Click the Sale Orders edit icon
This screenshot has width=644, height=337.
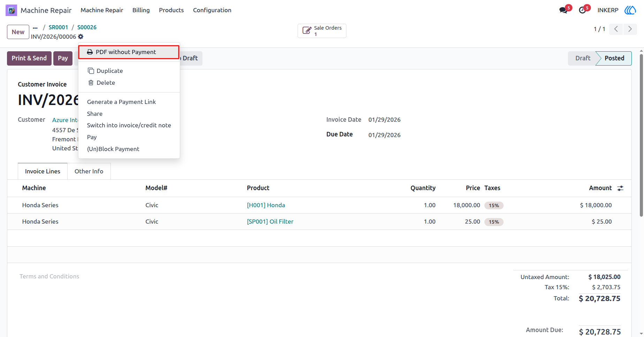click(x=307, y=31)
